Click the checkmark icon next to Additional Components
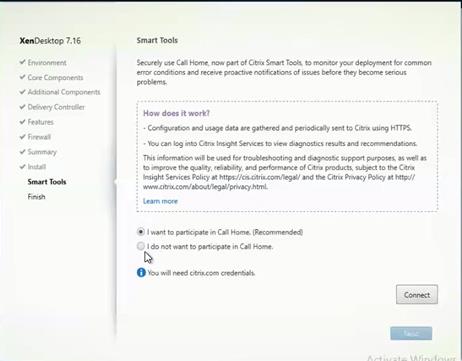The height and width of the screenshot is (361, 462). 22,92
